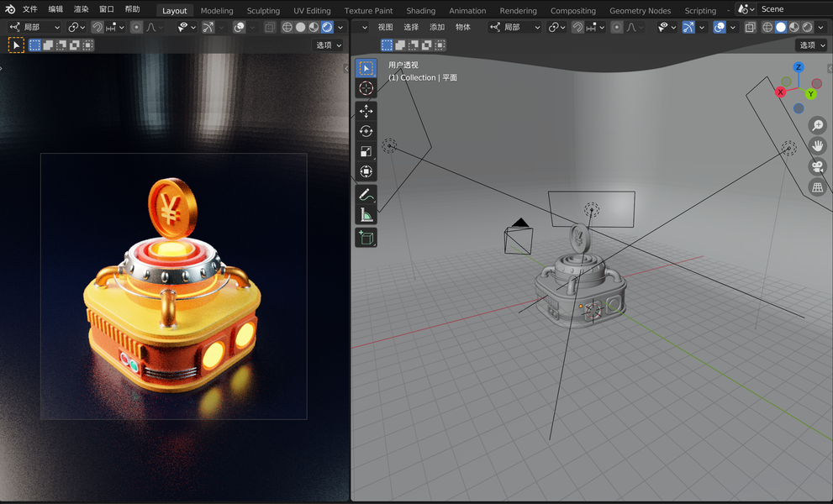
Task: Open pivot point dropdown in left viewport
Action: (77, 27)
